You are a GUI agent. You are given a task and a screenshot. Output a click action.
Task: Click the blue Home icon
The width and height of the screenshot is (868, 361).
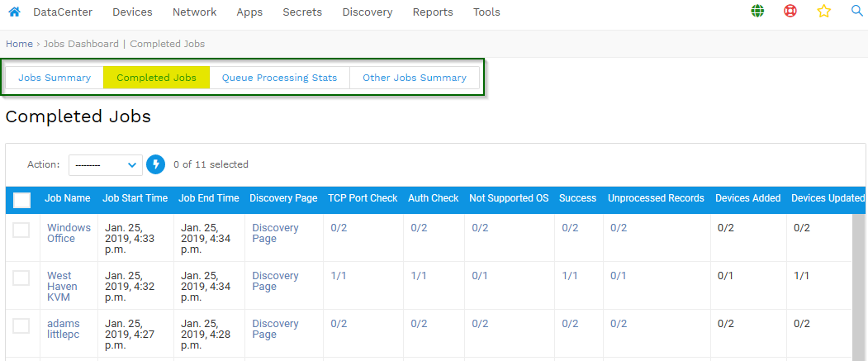pyautogui.click(x=14, y=12)
